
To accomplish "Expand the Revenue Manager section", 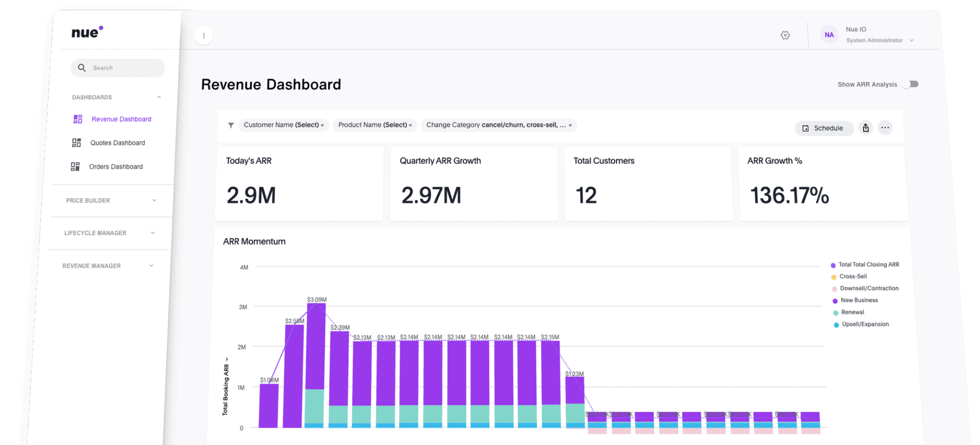I will (108, 266).
